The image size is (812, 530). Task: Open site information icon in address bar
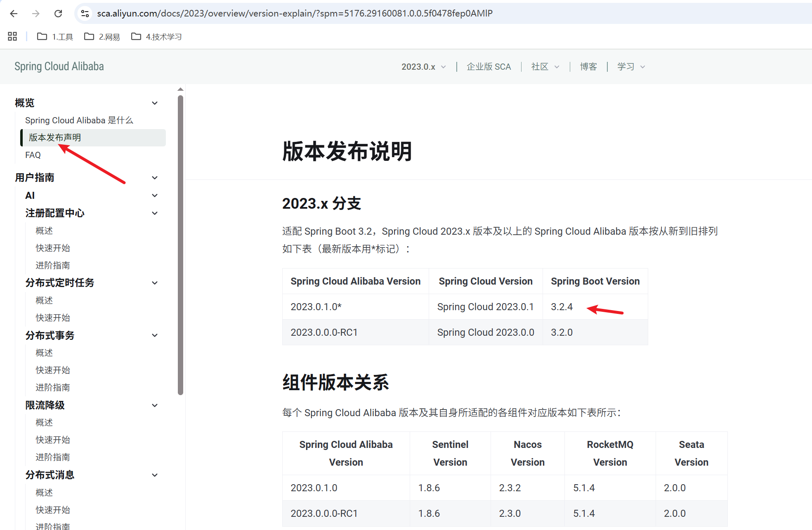point(85,14)
